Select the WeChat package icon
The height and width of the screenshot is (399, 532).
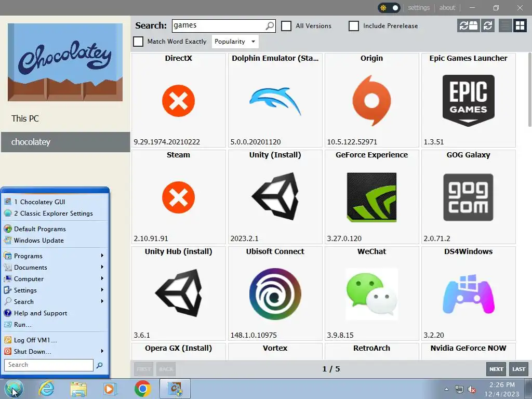point(371,294)
